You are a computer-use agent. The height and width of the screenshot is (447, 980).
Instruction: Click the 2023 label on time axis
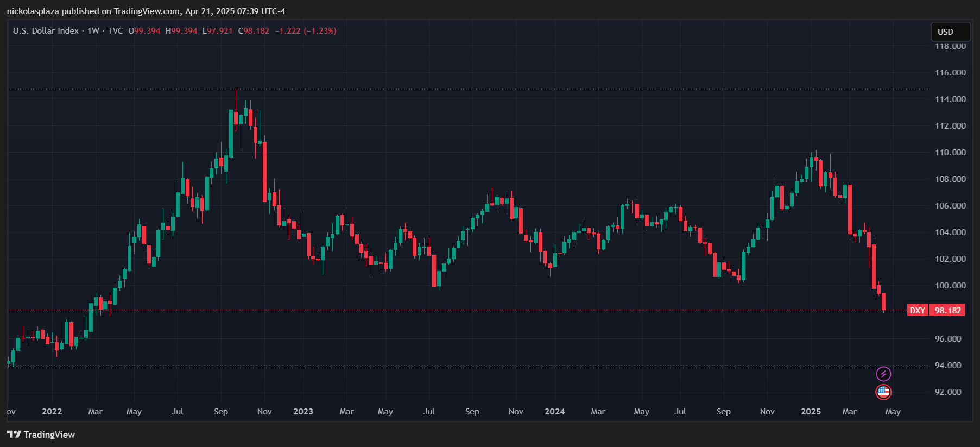pos(303,412)
